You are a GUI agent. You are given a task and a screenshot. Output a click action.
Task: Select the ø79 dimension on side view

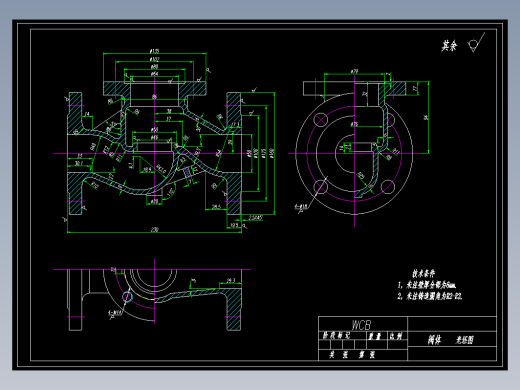[x=354, y=71]
